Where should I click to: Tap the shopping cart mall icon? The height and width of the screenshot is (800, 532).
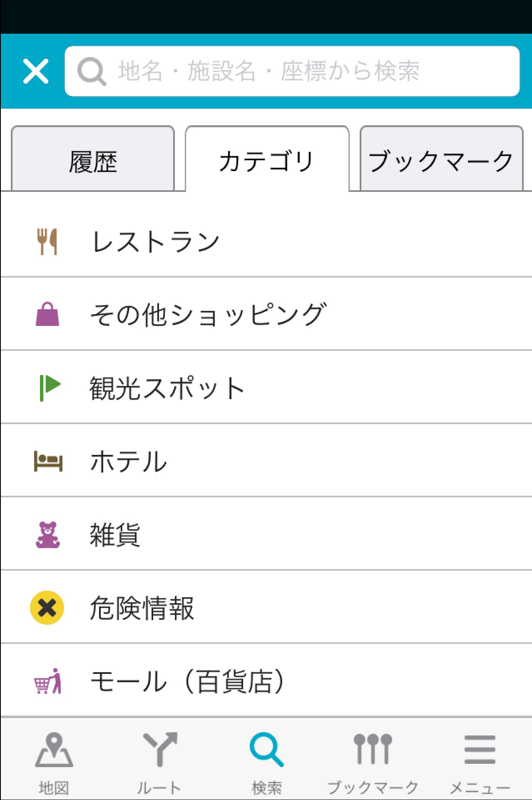pyautogui.click(x=47, y=681)
